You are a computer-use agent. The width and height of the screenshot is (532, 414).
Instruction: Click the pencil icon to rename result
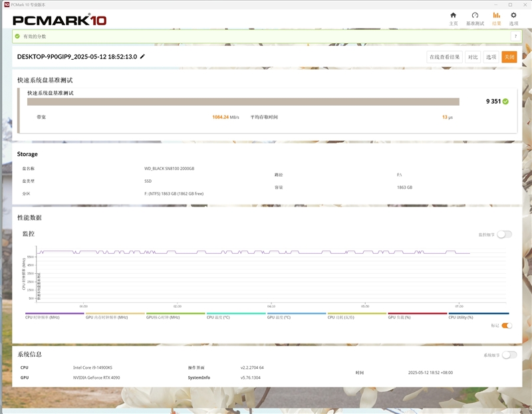coord(142,56)
